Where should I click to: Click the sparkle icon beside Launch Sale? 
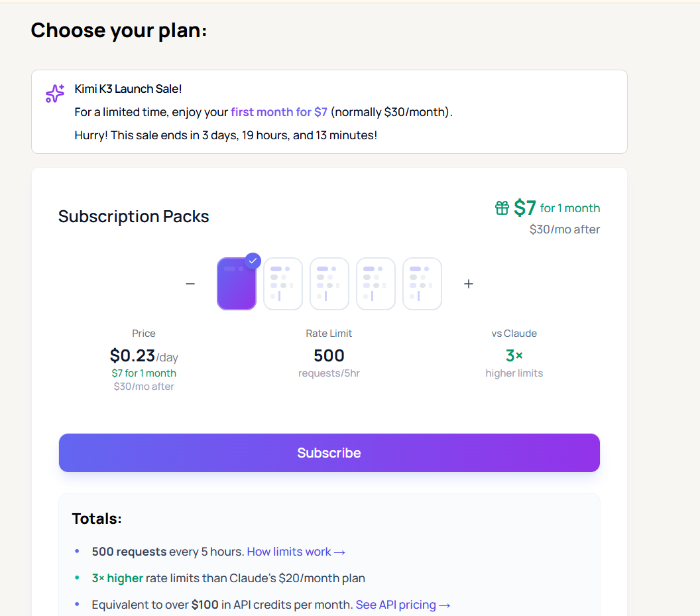55,93
